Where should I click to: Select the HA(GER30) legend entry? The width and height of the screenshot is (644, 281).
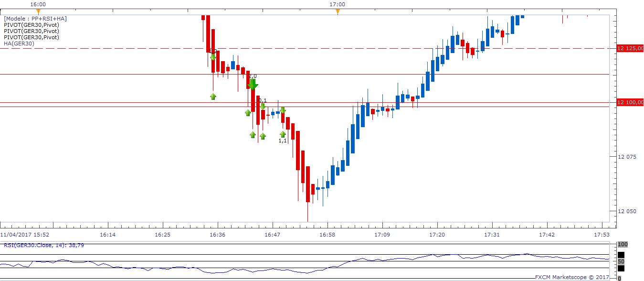coord(20,43)
